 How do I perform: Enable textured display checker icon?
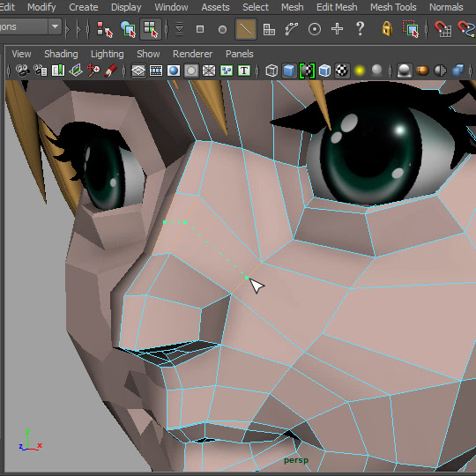click(342, 71)
